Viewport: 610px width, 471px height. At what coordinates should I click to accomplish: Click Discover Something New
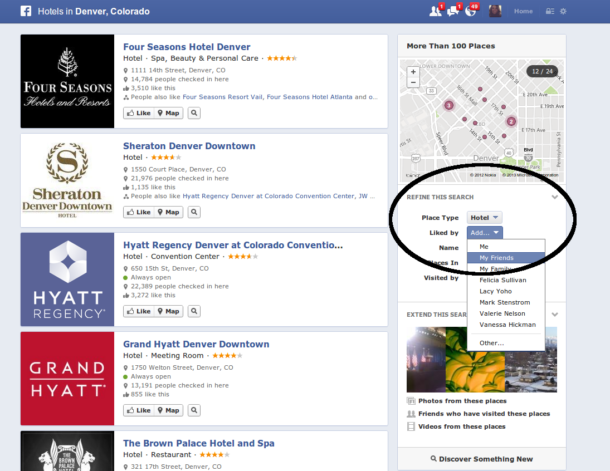(481, 459)
